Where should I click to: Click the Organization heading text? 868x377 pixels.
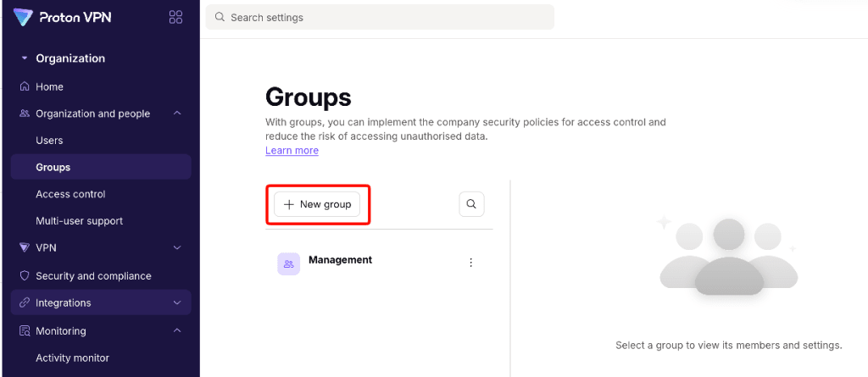coord(70,58)
